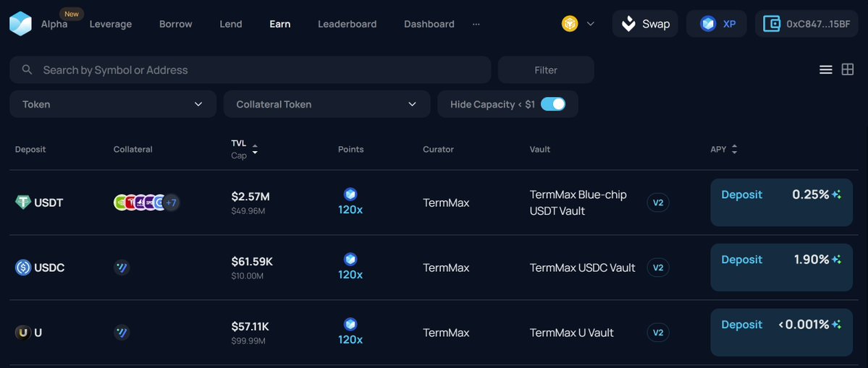Click the USDC row points cube icon
Image resolution: width=868 pixels, height=368 pixels.
pos(350,259)
